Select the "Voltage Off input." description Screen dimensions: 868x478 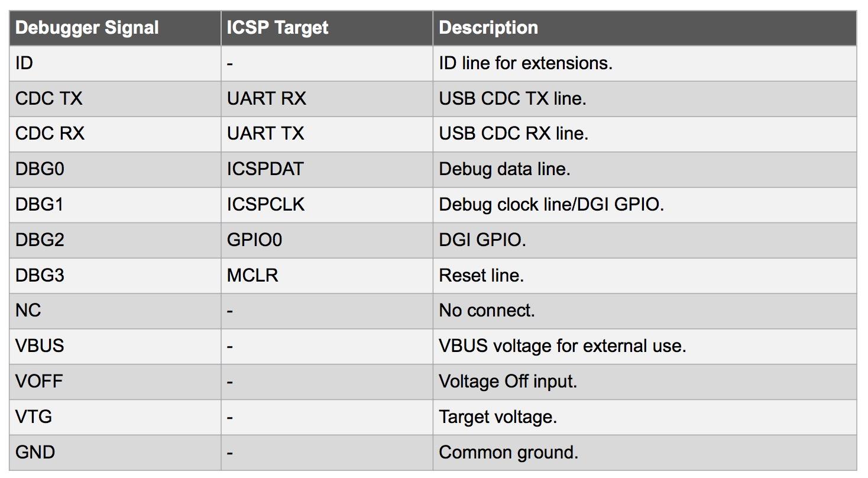point(508,382)
